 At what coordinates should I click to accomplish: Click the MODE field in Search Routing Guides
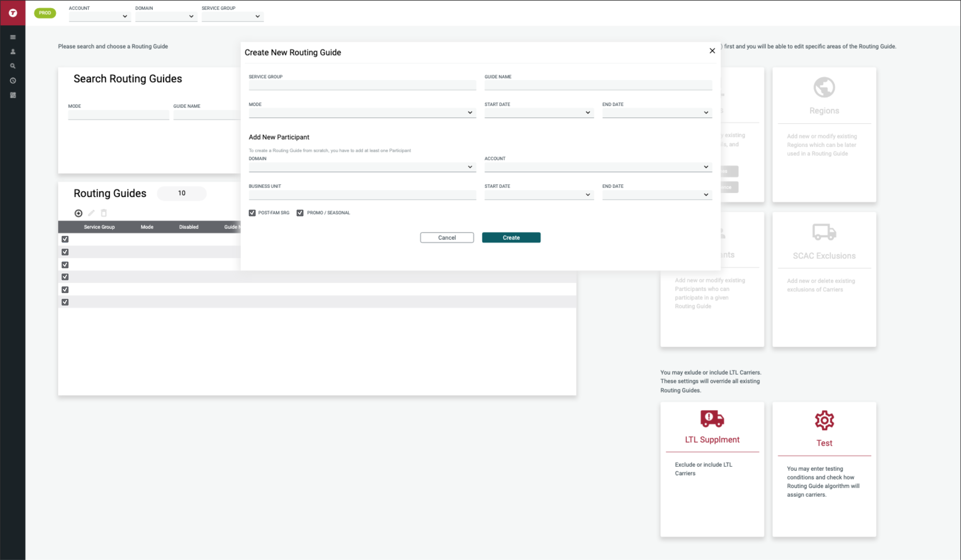(x=119, y=115)
